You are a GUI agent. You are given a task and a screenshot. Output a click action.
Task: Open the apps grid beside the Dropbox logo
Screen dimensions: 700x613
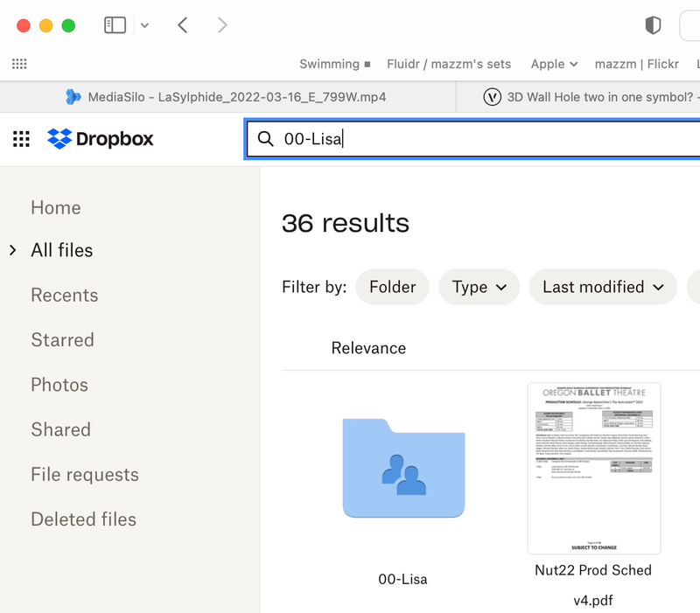tap(19, 139)
